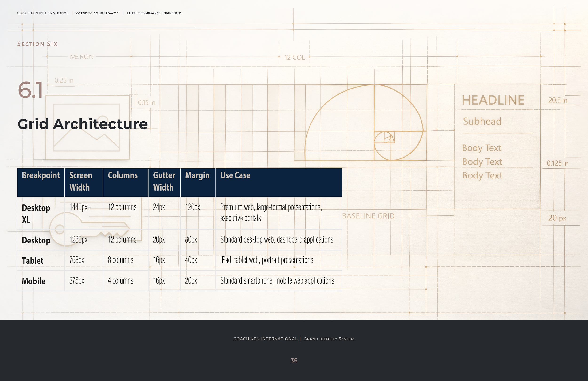Click header 'Coach Ken International' text
Screen dimensions: 588x381
coord(43,13)
